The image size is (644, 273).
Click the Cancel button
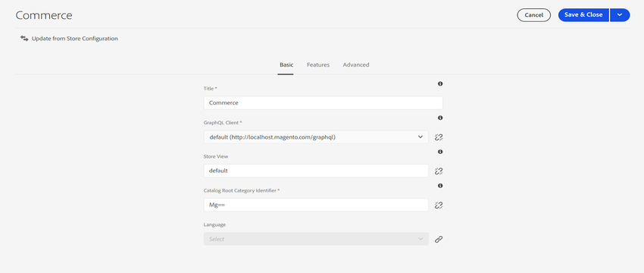[x=534, y=15]
